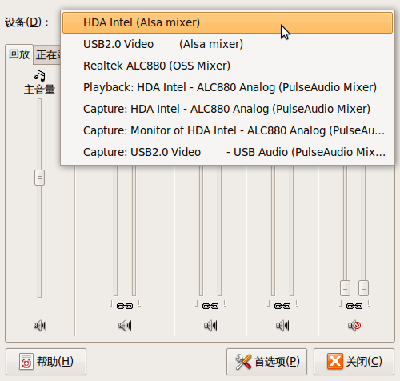Toggle chain lock above the red muted speaker
This screenshot has width=400, height=381.
pos(354,305)
